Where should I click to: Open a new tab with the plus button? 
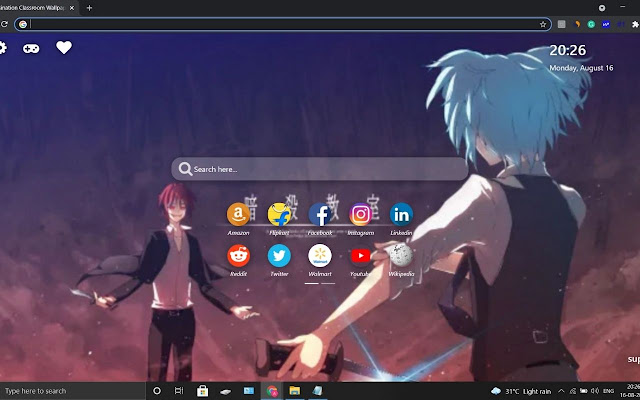pyautogui.click(x=89, y=8)
